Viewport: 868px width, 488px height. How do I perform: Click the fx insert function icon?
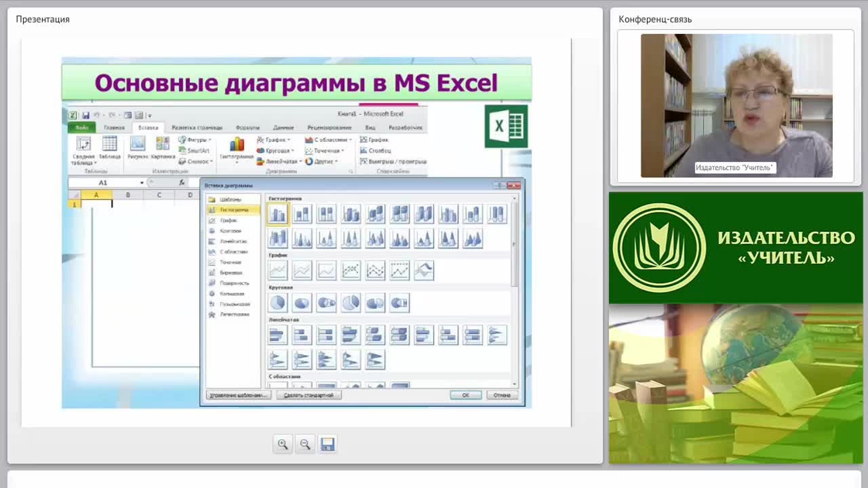pos(182,182)
